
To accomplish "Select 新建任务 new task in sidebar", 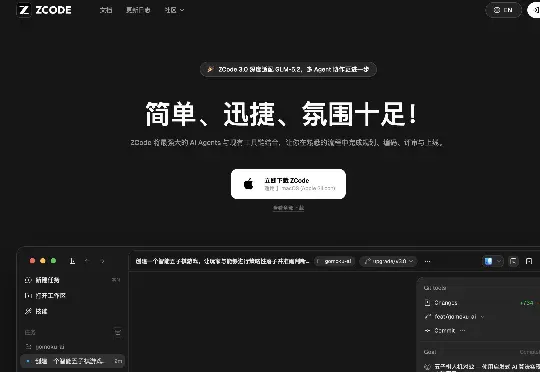I will pos(72,280).
